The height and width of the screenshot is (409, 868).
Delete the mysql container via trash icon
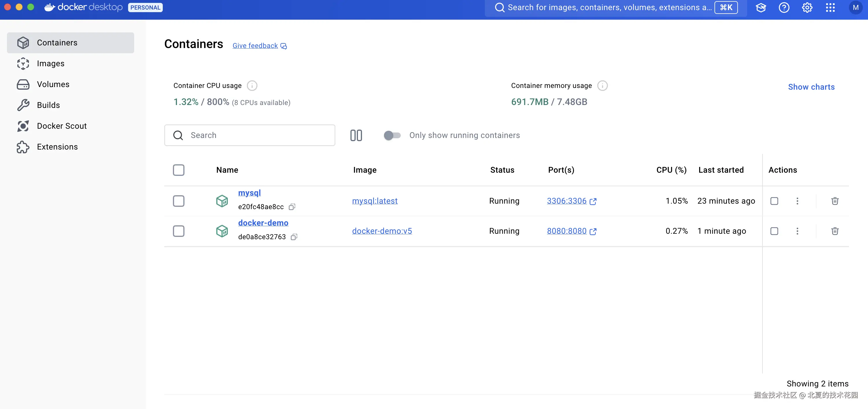835,201
